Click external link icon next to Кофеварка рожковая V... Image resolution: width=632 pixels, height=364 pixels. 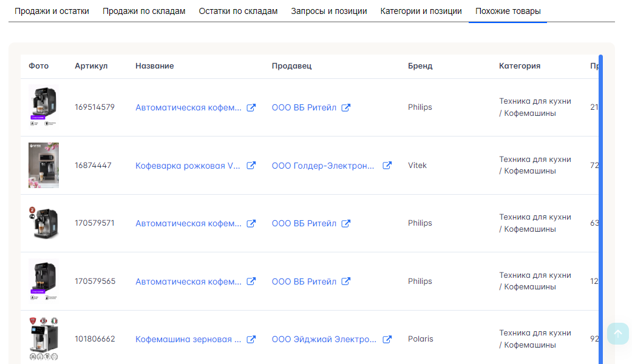pos(251,166)
